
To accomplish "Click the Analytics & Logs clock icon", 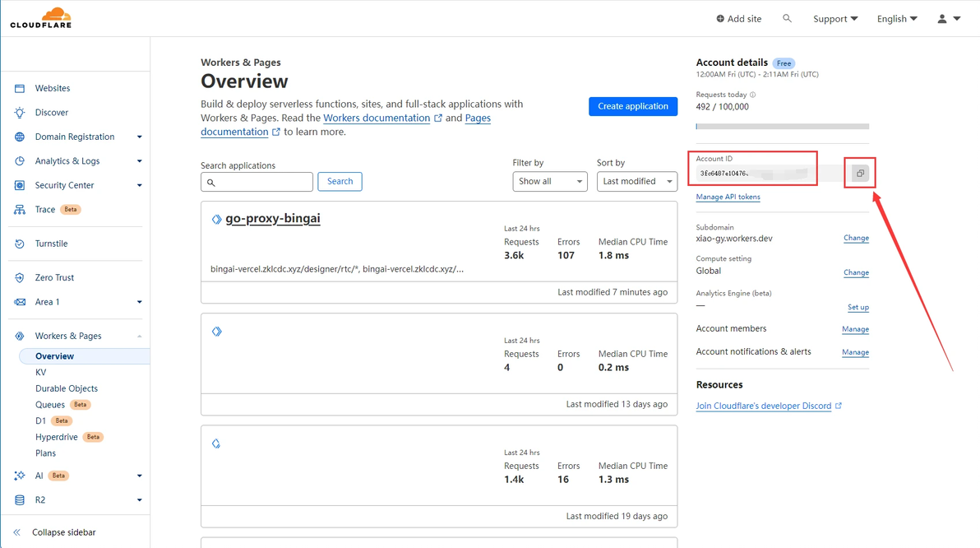I will pos(20,160).
